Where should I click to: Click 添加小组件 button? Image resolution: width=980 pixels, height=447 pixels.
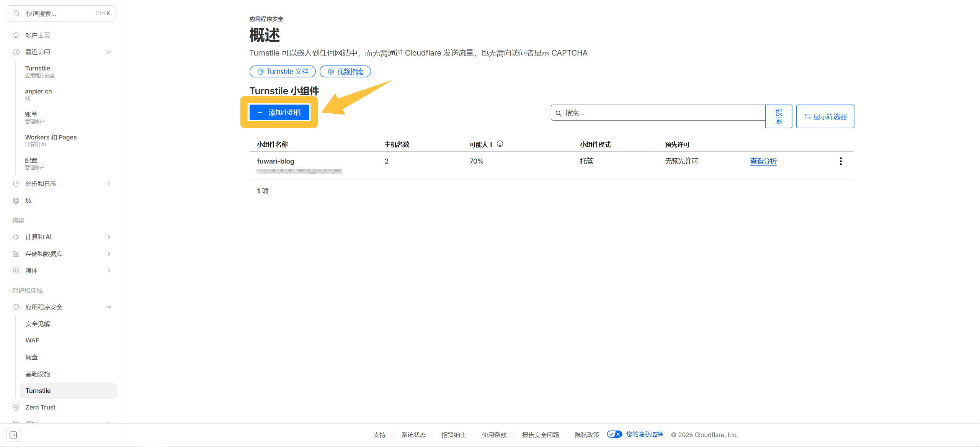point(279,113)
